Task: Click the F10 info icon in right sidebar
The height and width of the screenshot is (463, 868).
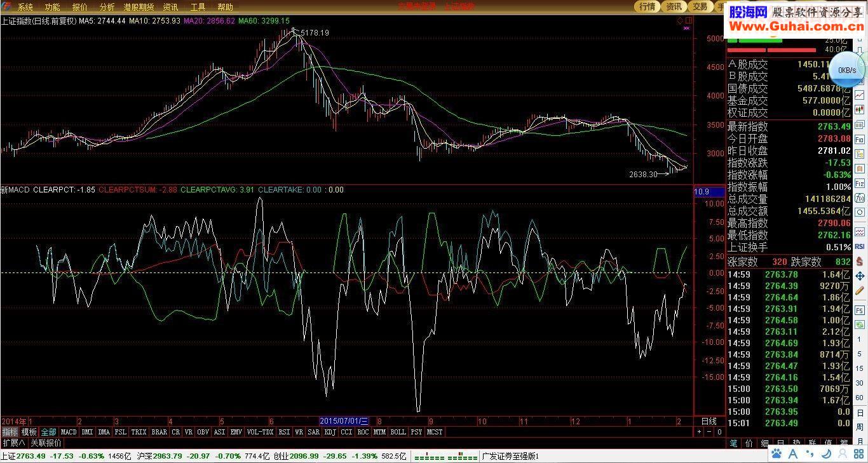Action: click(x=860, y=139)
